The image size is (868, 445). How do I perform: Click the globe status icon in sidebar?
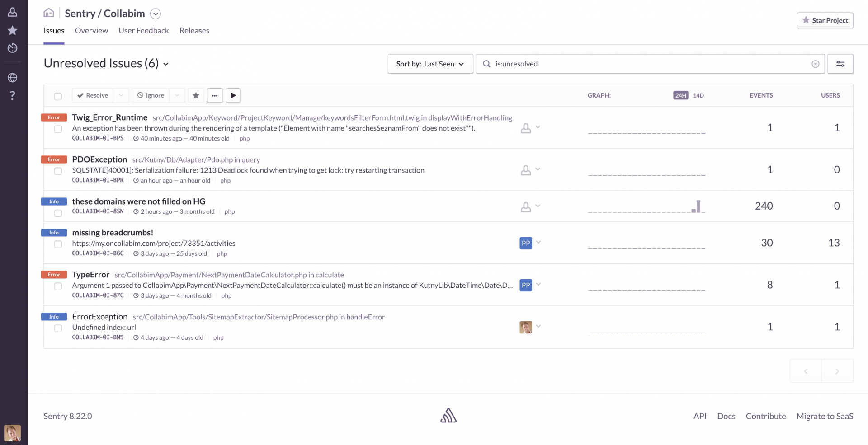click(x=13, y=78)
